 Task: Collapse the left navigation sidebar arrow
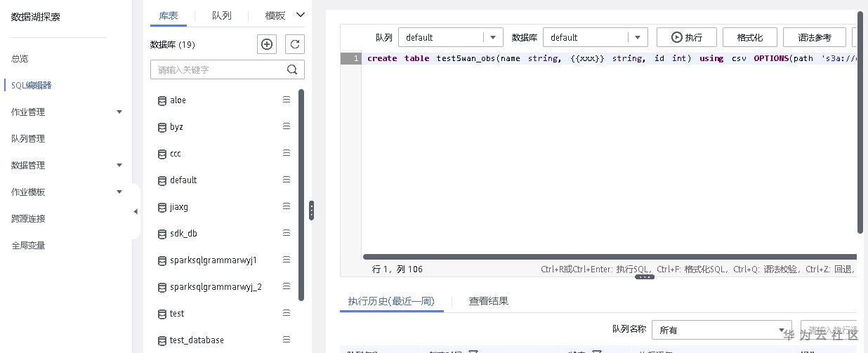pyautogui.click(x=136, y=211)
